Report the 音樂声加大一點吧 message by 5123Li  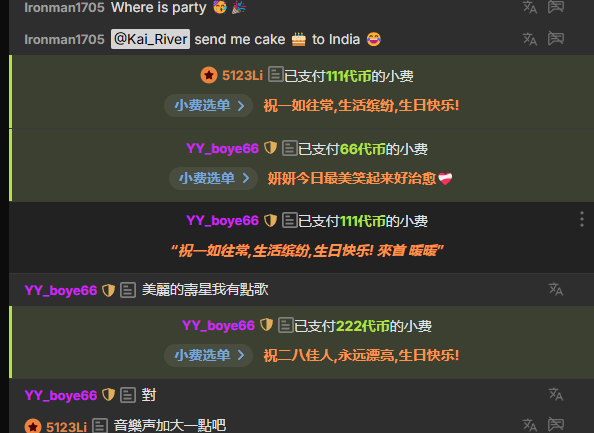[x=556, y=425]
